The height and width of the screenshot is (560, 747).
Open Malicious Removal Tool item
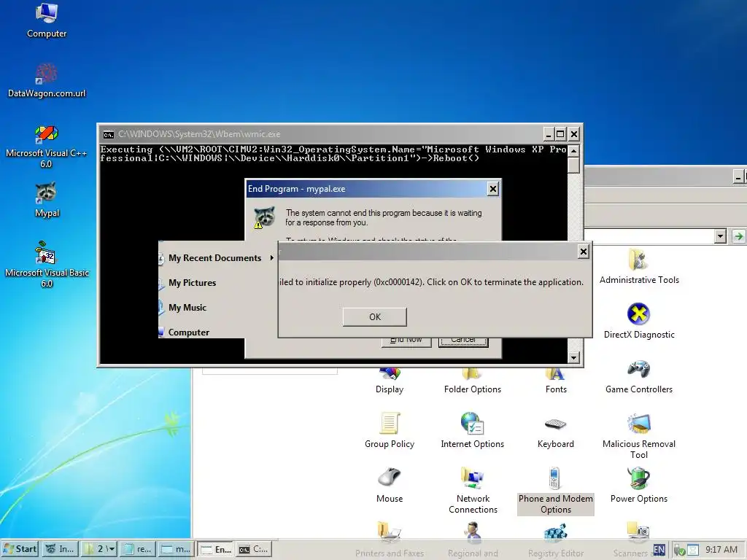(x=639, y=436)
